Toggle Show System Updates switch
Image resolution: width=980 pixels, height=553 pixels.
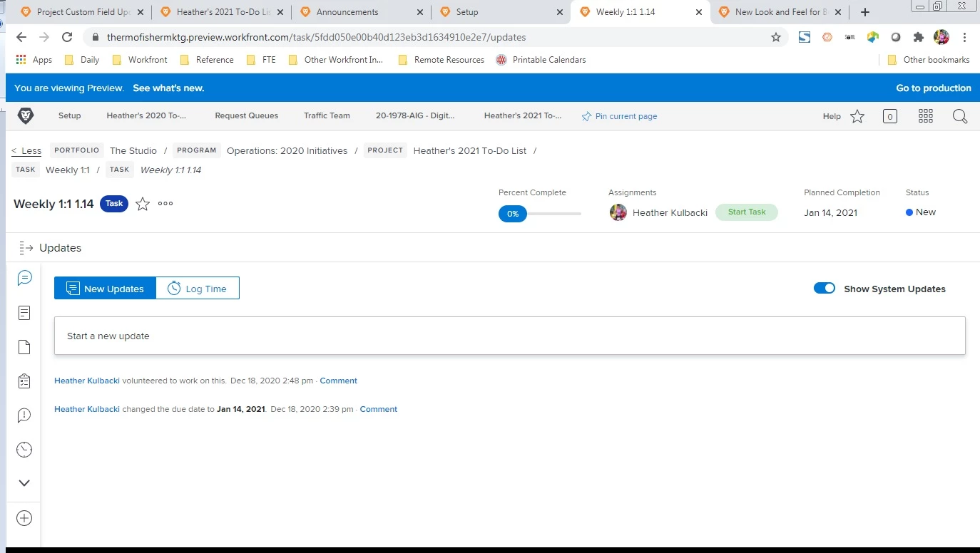point(825,288)
